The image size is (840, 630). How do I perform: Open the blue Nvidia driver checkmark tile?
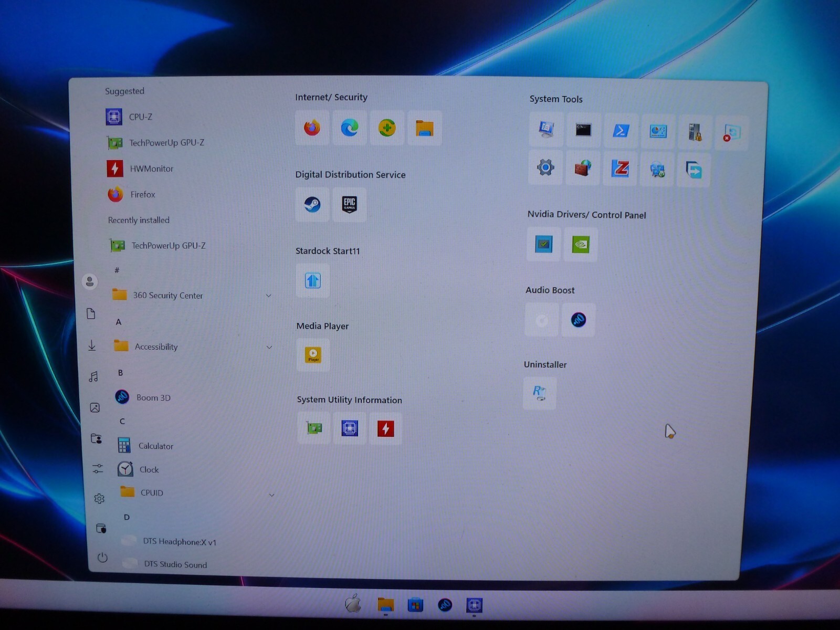(x=544, y=244)
